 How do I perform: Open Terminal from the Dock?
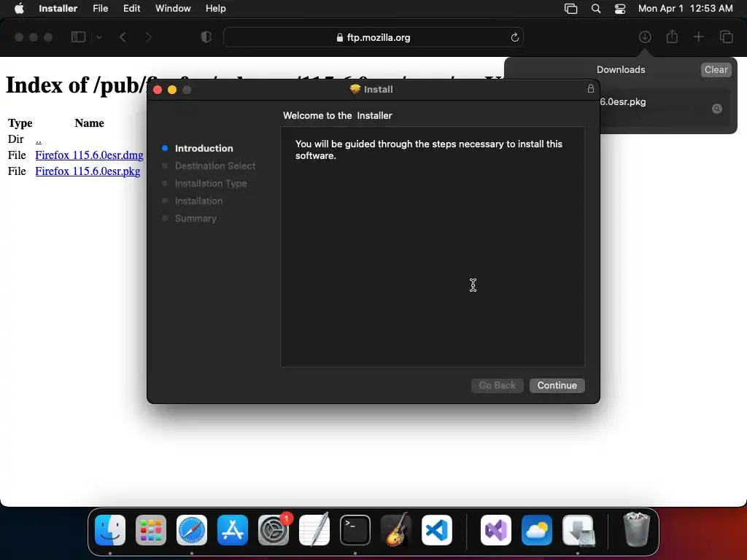(355, 530)
